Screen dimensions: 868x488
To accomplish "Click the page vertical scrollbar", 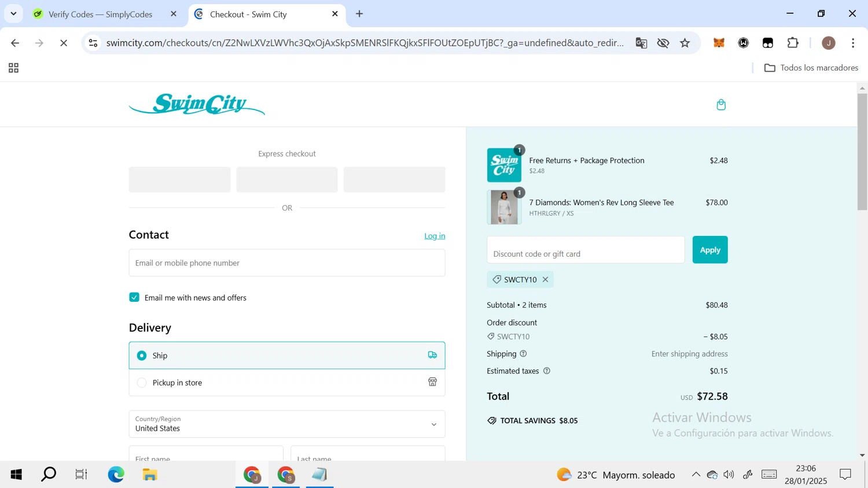I will [x=862, y=151].
